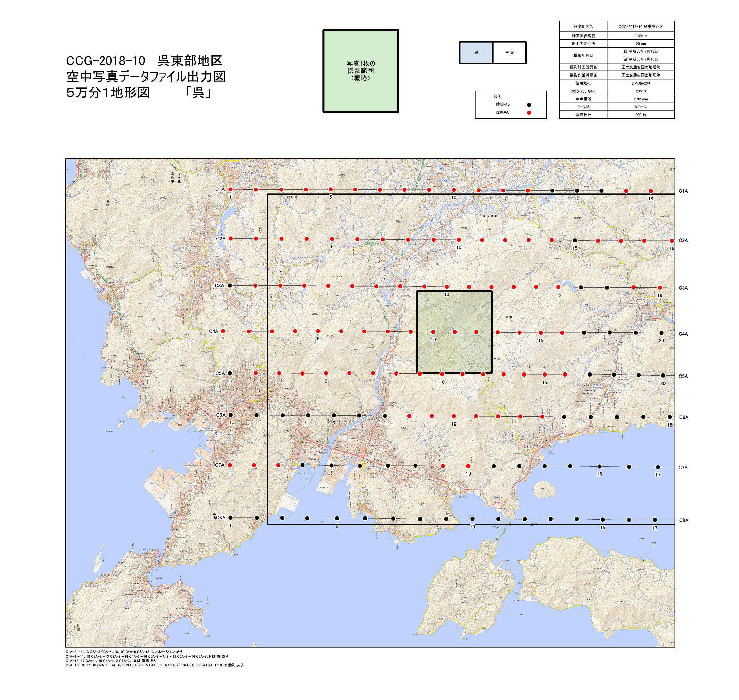Click the black 障害なし legend dot

click(529, 105)
